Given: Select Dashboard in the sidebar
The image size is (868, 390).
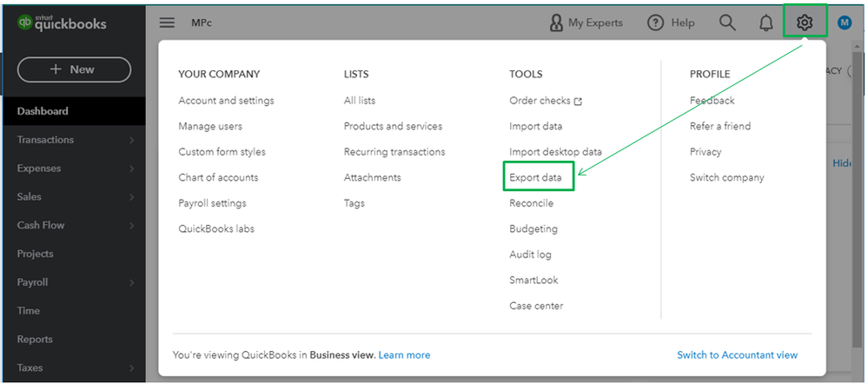Looking at the screenshot, I should coord(74,111).
